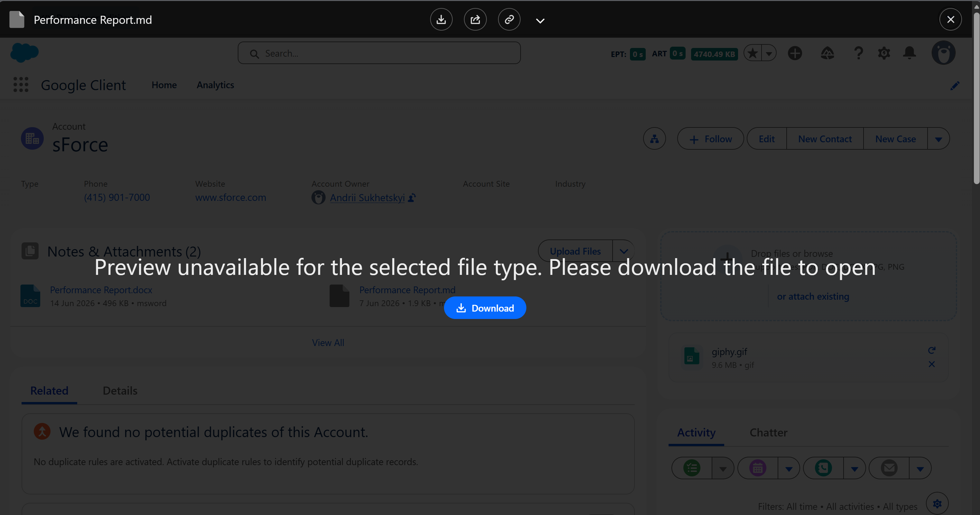Click the download icon in preview header
Viewport: 980px width, 515px height.
pos(441,19)
